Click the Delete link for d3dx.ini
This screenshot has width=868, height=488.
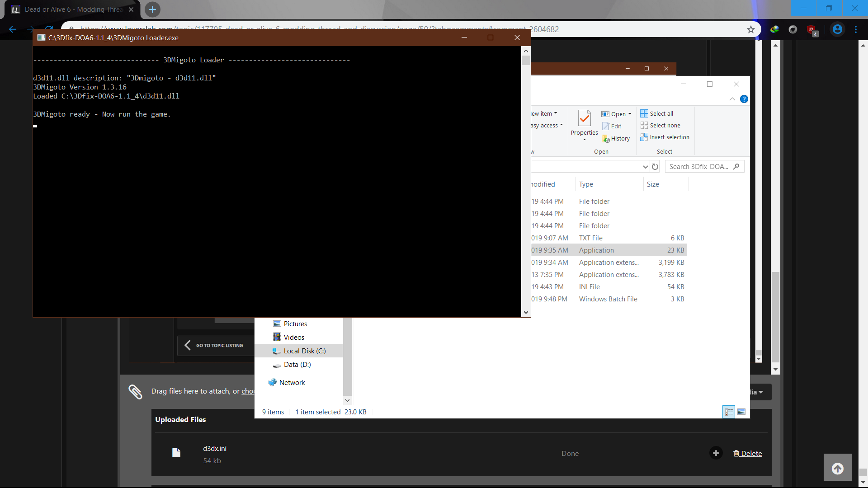click(748, 454)
